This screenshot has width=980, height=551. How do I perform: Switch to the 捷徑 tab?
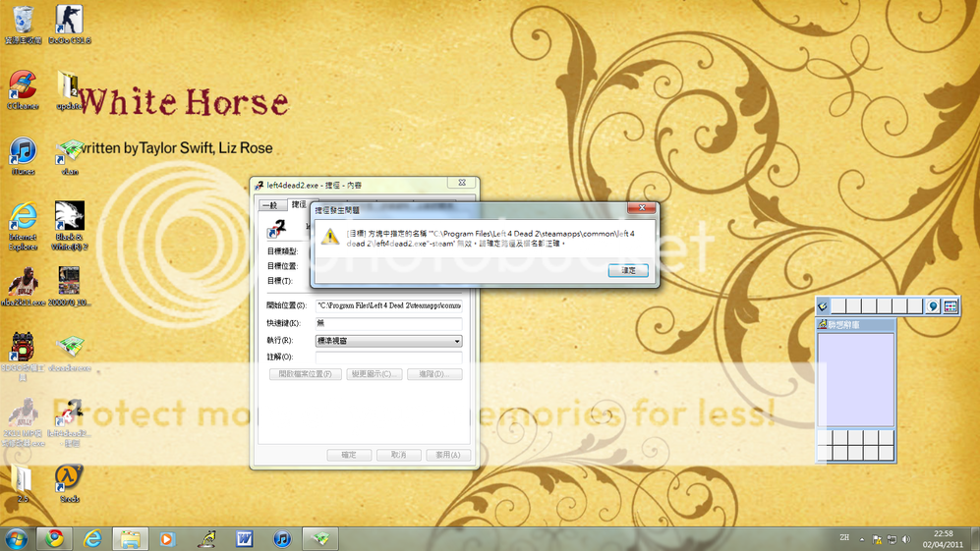[x=298, y=204]
